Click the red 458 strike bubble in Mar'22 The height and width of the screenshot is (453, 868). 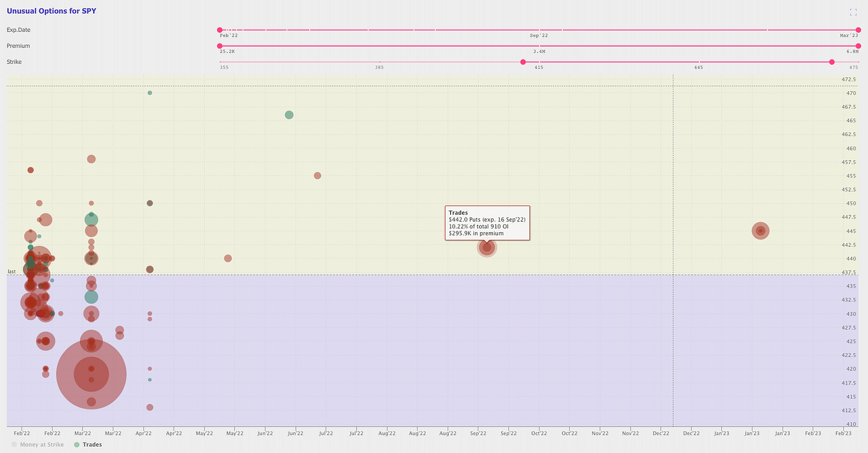point(91,159)
